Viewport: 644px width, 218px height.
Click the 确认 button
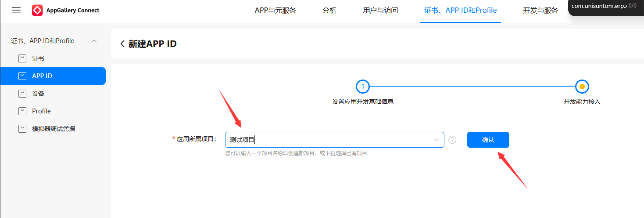(488, 140)
